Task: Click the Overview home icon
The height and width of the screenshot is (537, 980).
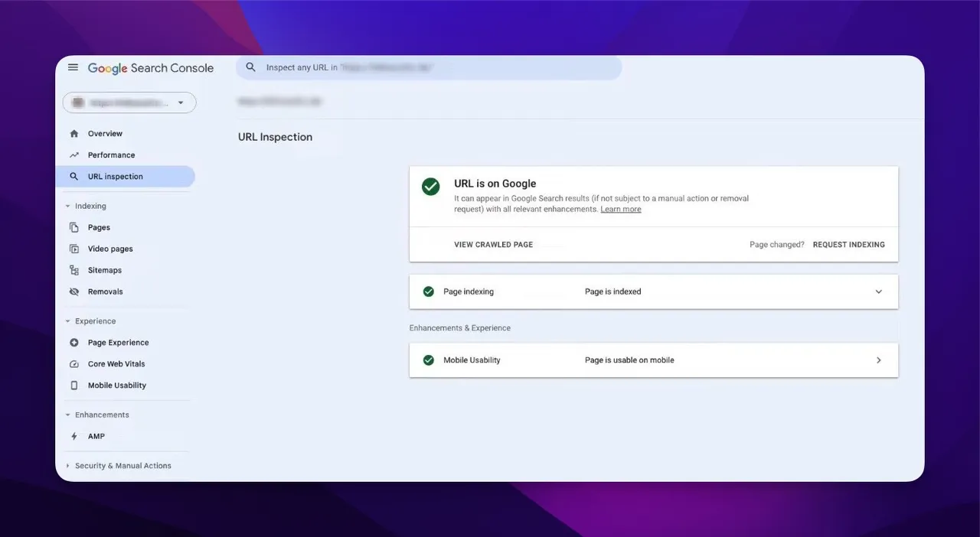Action: [74, 134]
